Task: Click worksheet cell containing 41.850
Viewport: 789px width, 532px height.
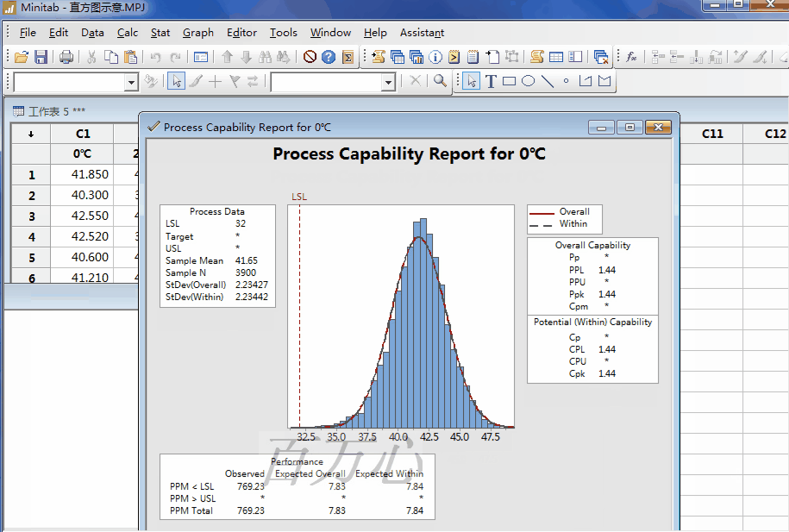Action: point(90,174)
